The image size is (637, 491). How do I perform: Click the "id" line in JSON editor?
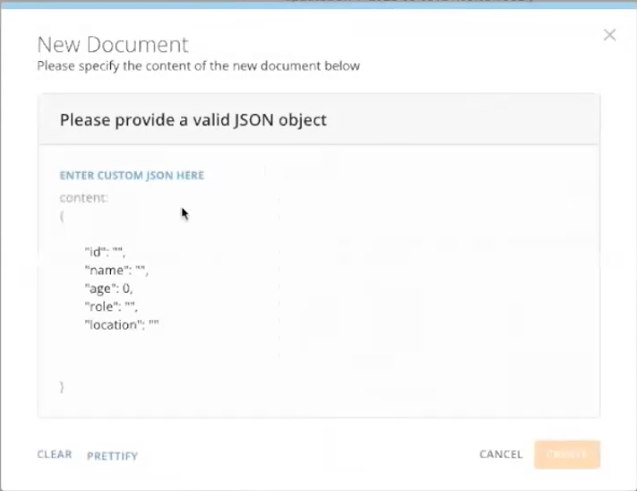[105, 252]
